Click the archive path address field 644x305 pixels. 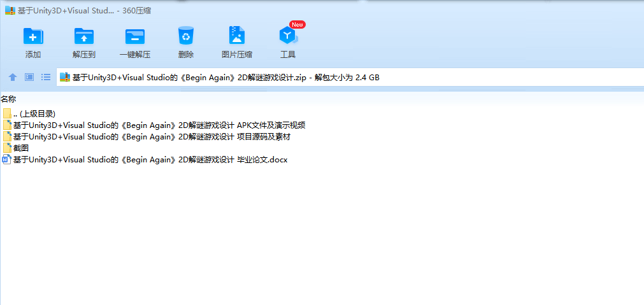350,77
